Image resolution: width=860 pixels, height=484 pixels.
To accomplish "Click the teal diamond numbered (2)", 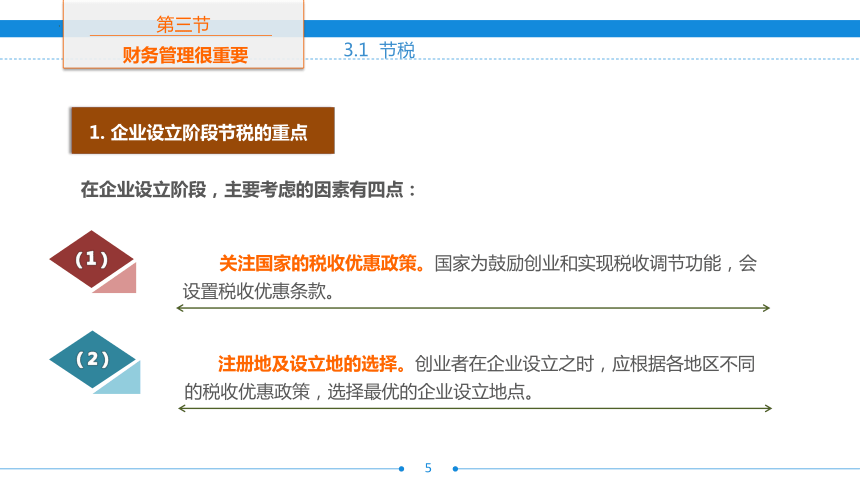I will point(92,359).
